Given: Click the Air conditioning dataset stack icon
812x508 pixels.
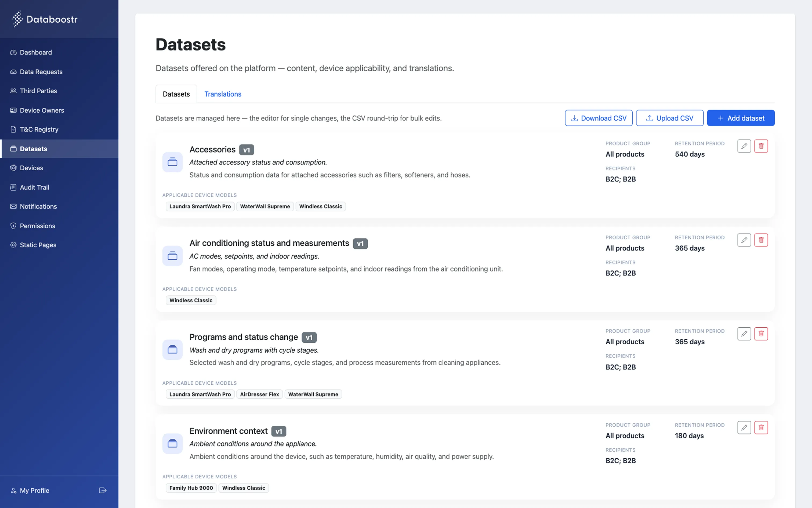Looking at the screenshot, I should click(x=172, y=256).
